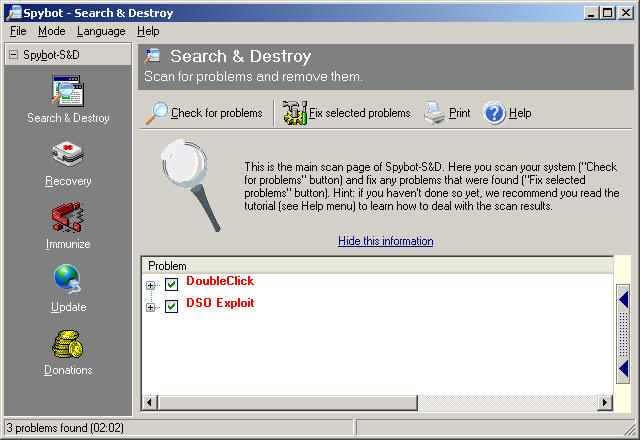Click the Hide this information link
The image size is (640, 440).
(x=385, y=241)
